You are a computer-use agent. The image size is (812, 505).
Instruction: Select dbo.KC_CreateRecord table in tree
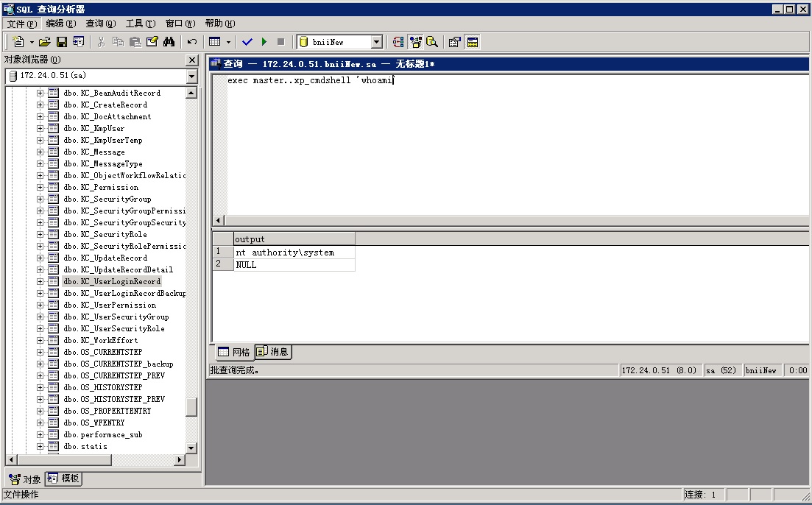(x=105, y=105)
